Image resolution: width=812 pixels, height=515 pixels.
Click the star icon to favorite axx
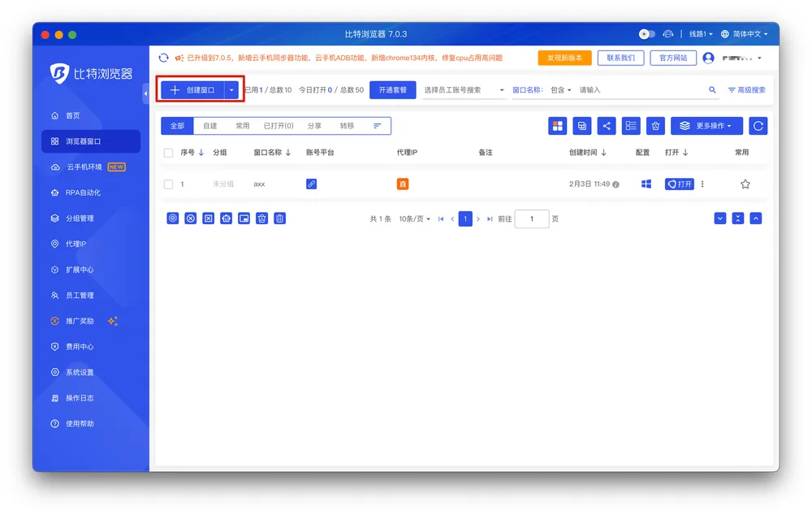(745, 184)
